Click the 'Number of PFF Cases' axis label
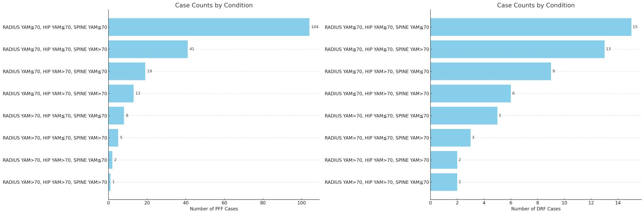644x214 pixels. 214,209
